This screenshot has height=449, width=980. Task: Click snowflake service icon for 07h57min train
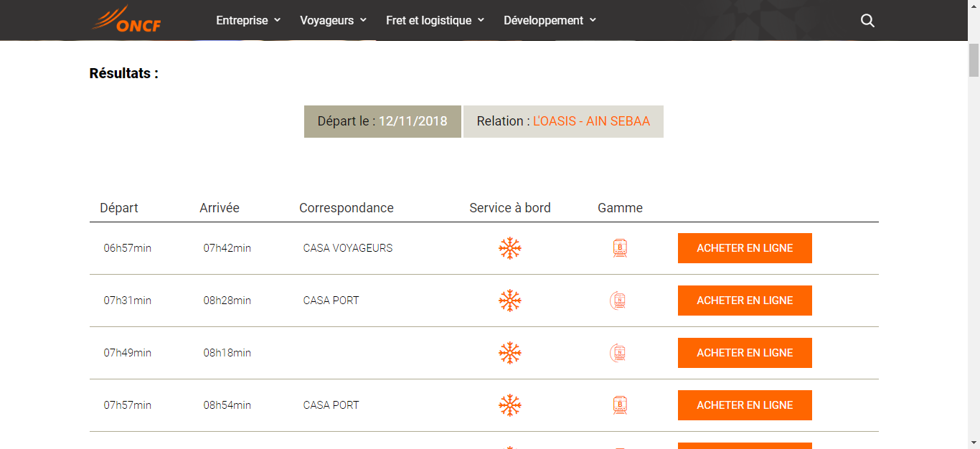(509, 405)
